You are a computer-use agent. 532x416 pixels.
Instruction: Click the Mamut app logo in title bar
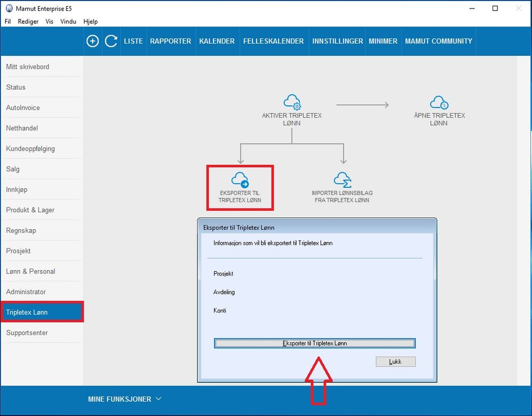coord(9,9)
